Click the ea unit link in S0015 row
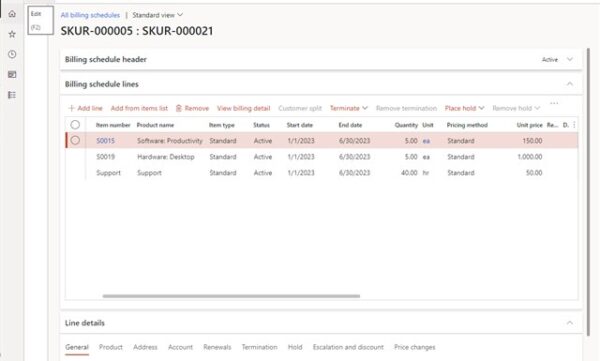Image resolution: width=600 pixels, height=361 pixels. (426, 141)
